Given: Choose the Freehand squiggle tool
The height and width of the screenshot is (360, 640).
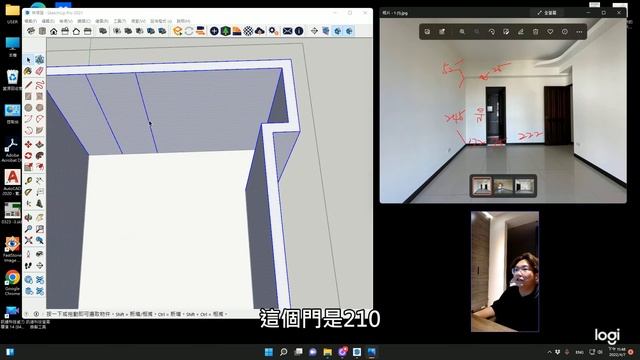Looking at the screenshot, I should tap(40, 85).
